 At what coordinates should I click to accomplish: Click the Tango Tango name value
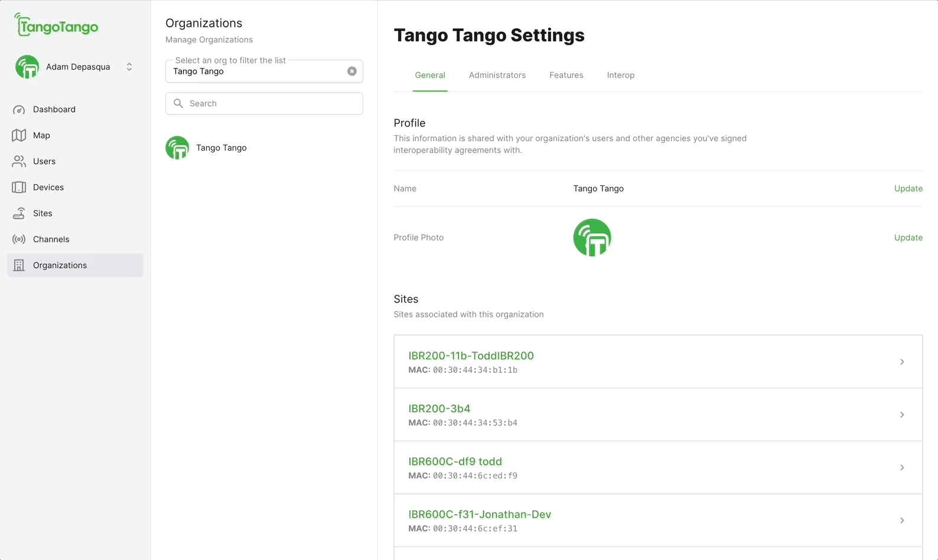coord(598,188)
